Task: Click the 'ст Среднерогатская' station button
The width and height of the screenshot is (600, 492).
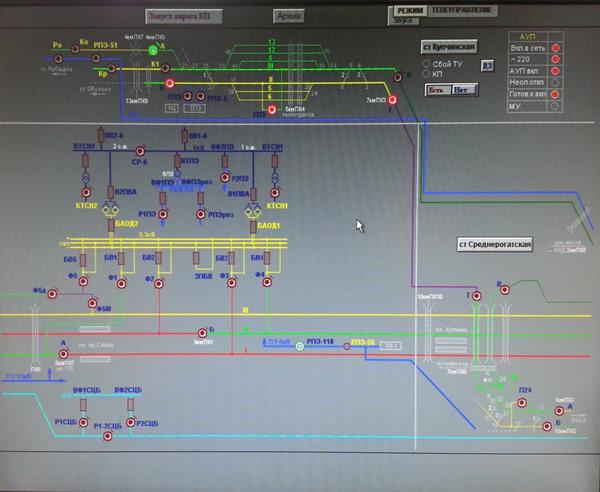Action: point(495,244)
